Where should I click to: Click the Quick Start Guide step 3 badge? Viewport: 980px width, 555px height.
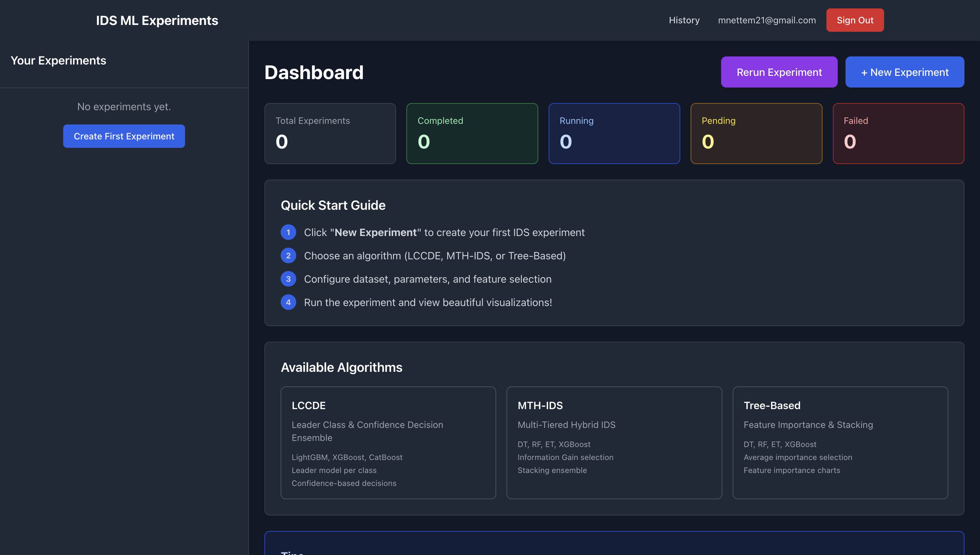click(288, 279)
